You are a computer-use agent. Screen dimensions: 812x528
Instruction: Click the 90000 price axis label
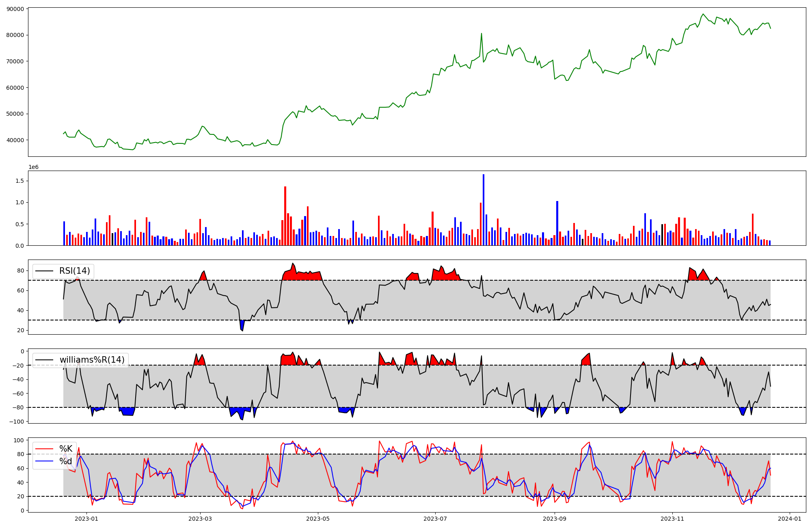15,9
